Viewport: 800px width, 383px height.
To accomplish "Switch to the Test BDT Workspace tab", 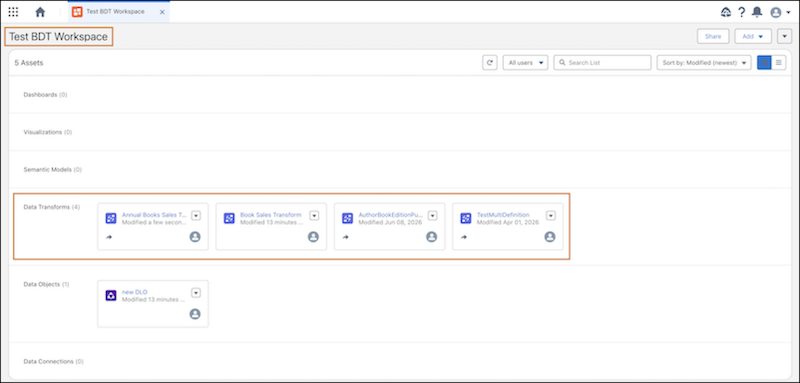I will click(x=119, y=12).
